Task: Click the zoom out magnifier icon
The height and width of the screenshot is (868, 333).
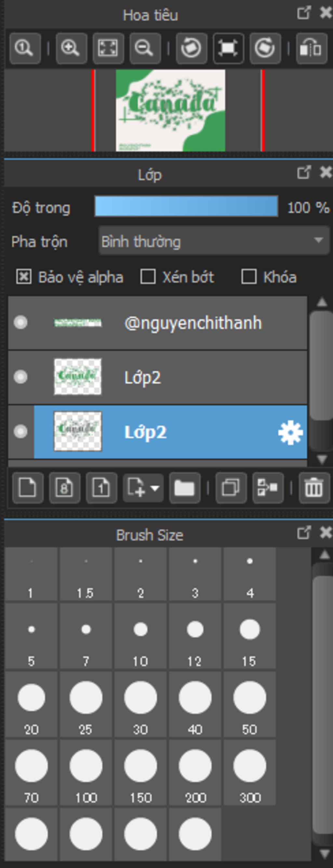Action: coord(145,48)
